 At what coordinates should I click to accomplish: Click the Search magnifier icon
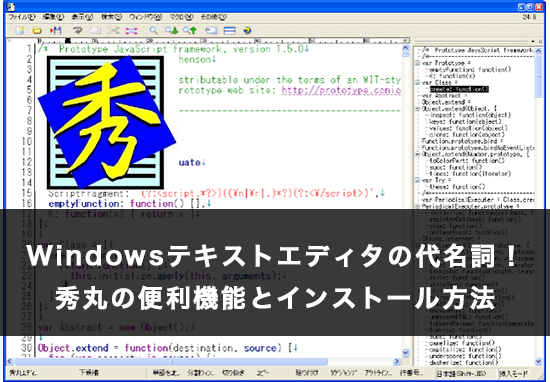[153, 31]
